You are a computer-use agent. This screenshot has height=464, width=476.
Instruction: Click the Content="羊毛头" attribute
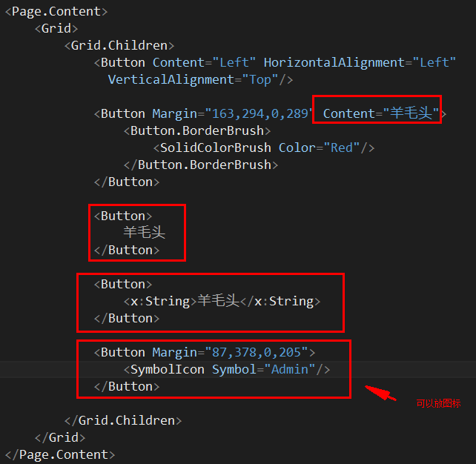click(381, 113)
